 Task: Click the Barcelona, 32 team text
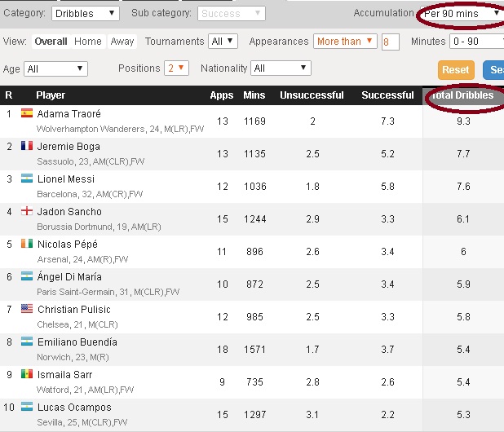65,194
